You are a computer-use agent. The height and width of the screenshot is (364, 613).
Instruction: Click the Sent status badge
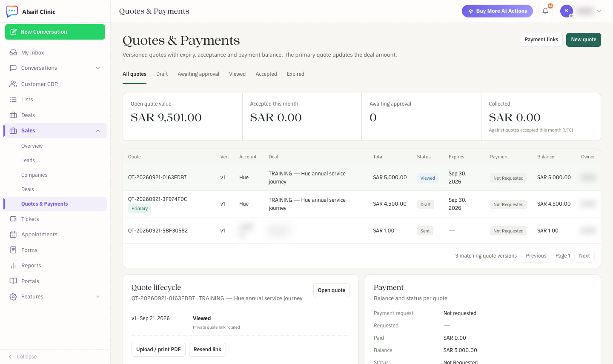point(425,231)
